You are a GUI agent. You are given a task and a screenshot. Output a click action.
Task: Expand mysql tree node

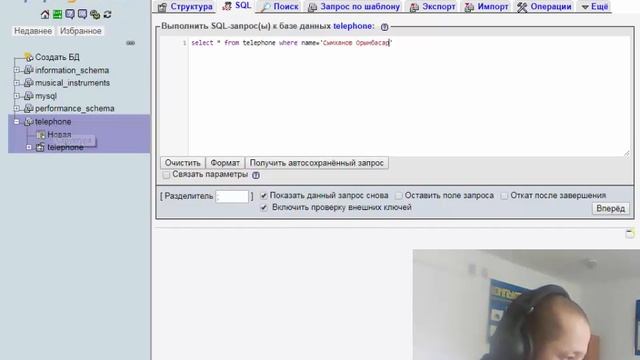click(x=17, y=96)
